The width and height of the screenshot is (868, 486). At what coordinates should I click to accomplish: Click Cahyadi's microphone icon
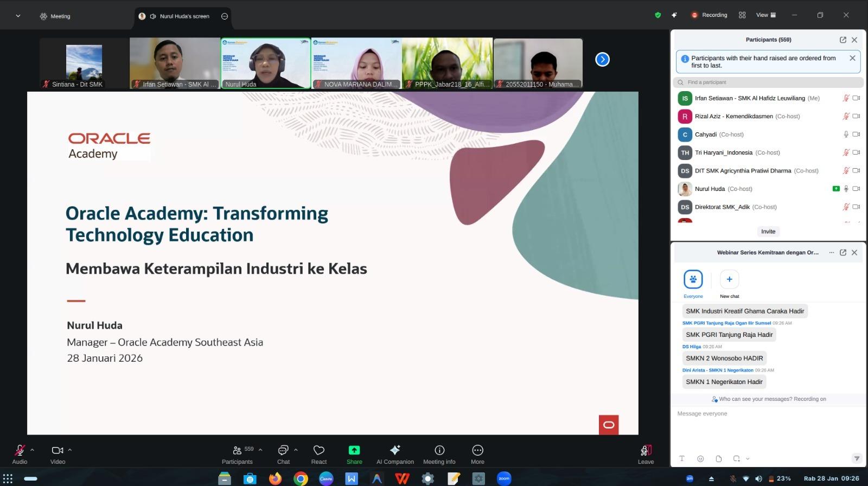click(846, 135)
